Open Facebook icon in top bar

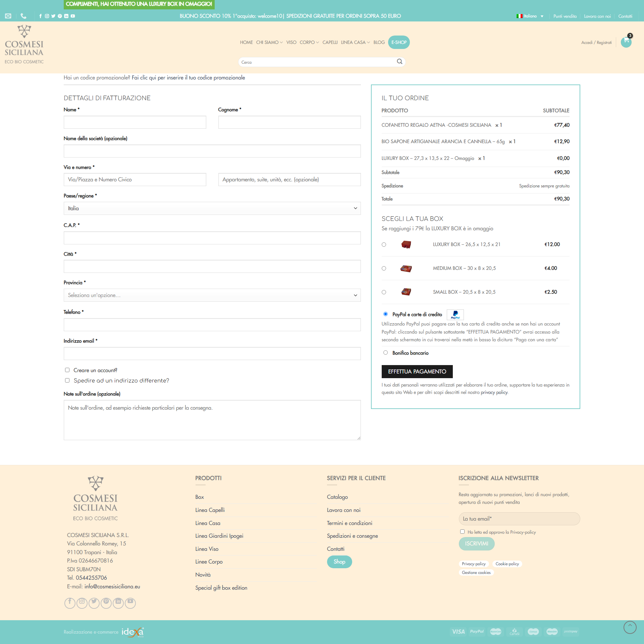(41, 16)
